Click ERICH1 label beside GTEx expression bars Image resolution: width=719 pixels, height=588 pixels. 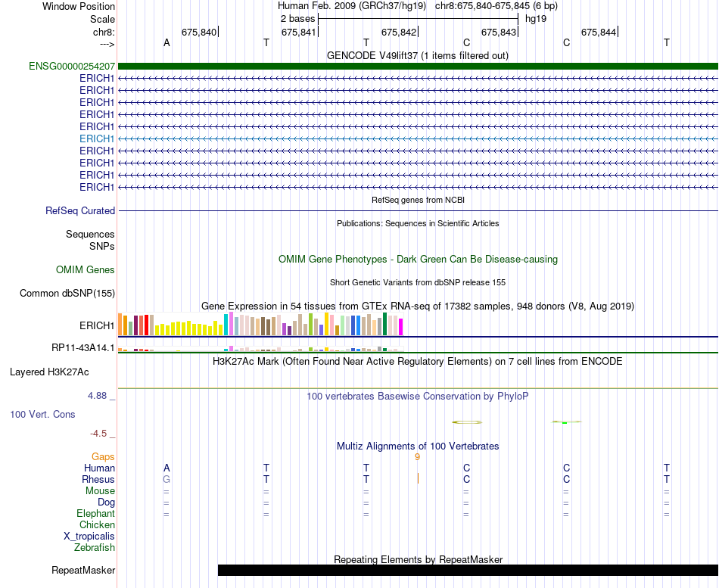(97, 325)
